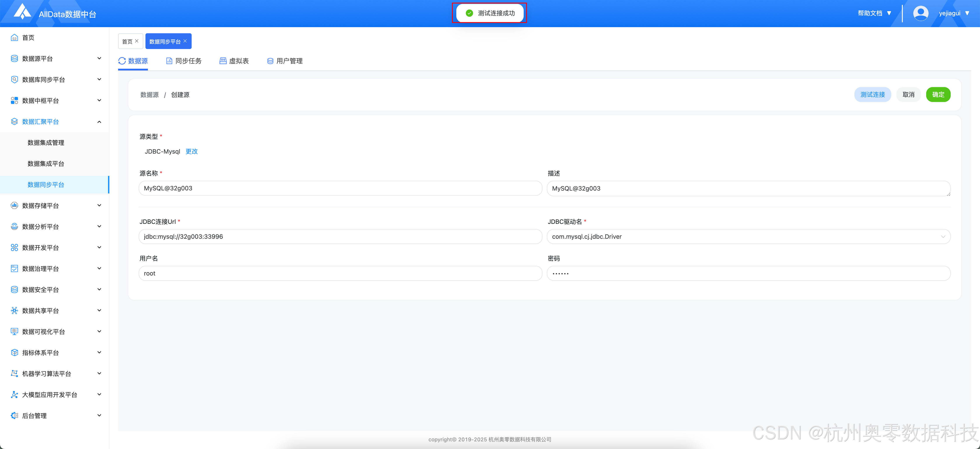Click the 机器学习算法平台 sidebar icon

click(x=14, y=374)
